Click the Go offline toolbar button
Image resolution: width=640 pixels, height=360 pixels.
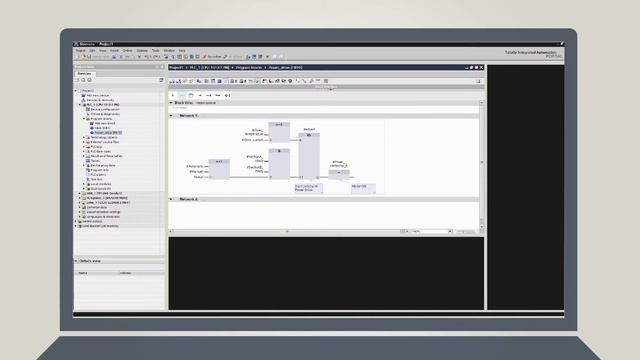pos(233,57)
